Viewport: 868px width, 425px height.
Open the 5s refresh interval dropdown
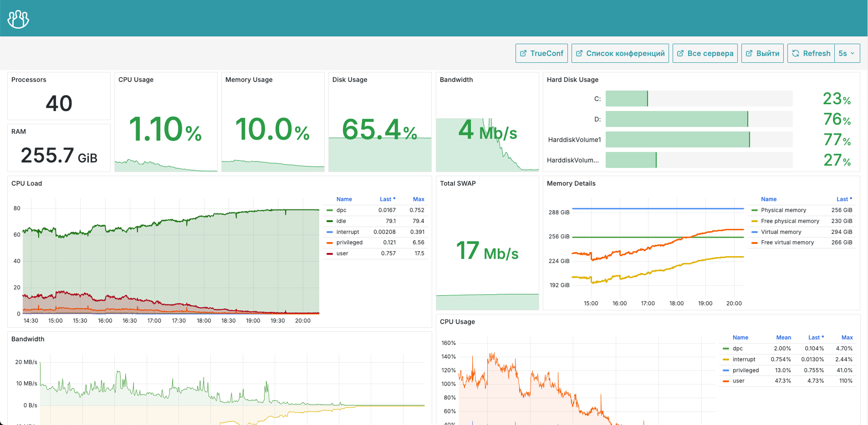(x=847, y=53)
